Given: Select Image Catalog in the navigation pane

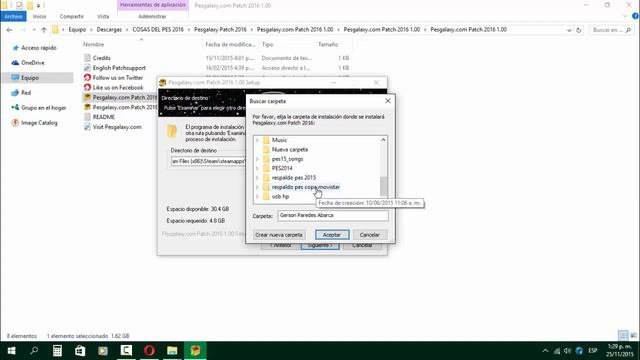Looking at the screenshot, I should tap(39, 123).
